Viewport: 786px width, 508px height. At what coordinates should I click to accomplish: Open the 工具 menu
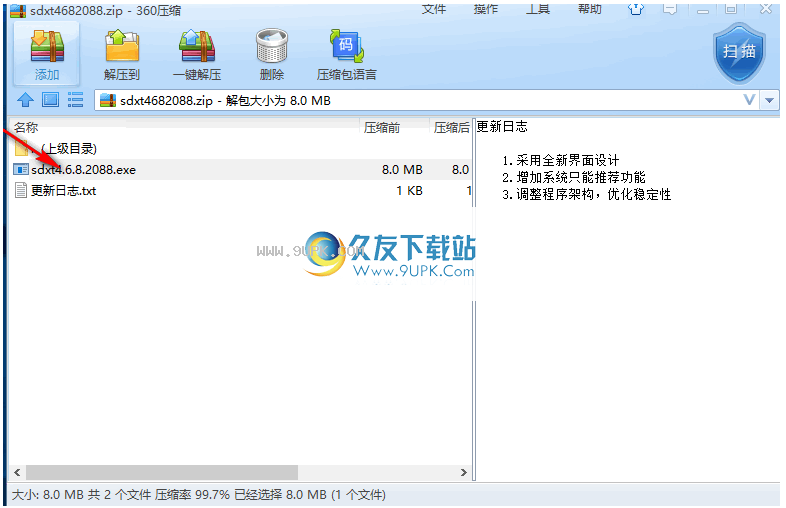point(537,9)
